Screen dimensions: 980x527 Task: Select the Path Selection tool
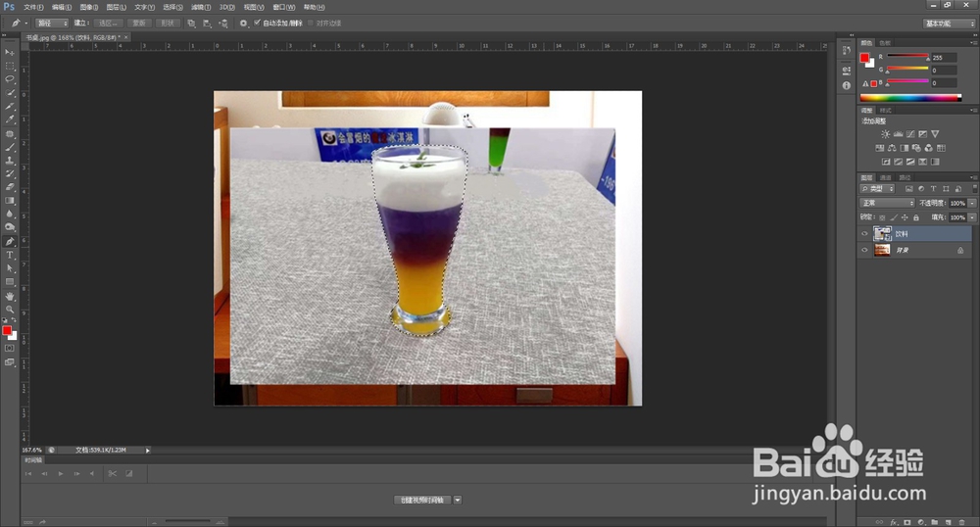[x=10, y=268]
